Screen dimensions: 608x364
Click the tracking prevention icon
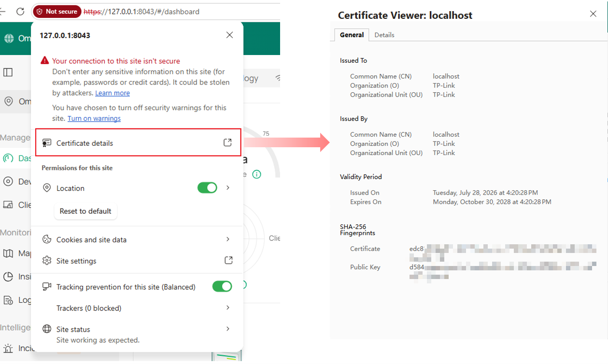tap(47, 287)
